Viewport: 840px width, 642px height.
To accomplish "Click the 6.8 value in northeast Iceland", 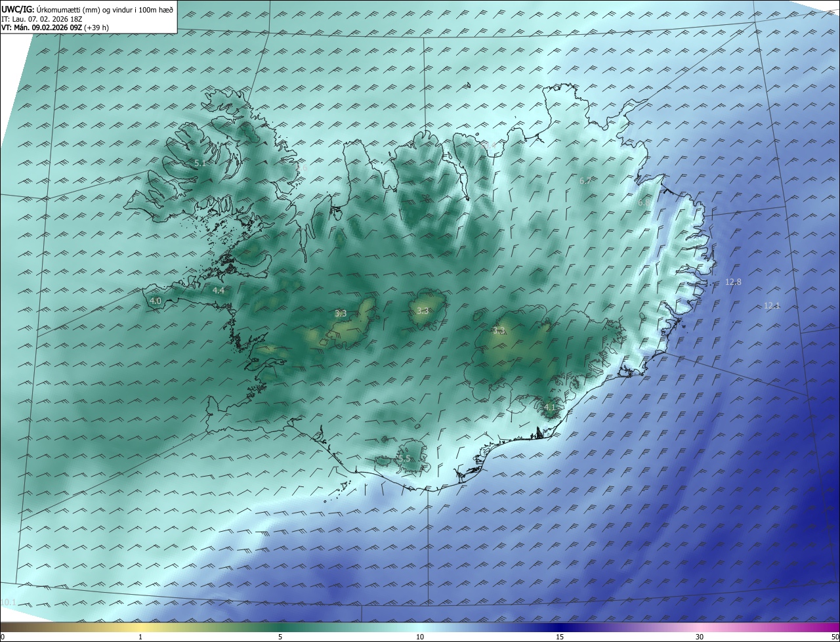I will [x=644, y=203].
